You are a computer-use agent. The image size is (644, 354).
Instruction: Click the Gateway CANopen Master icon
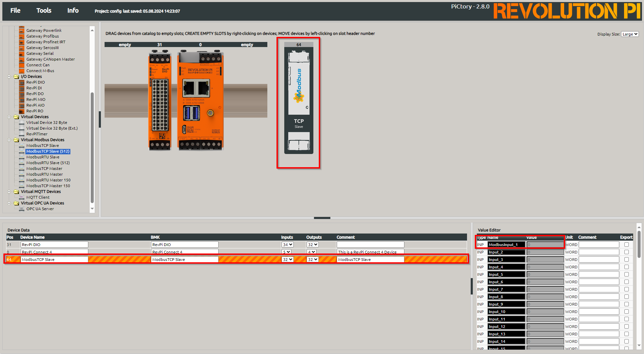point(22,59)
